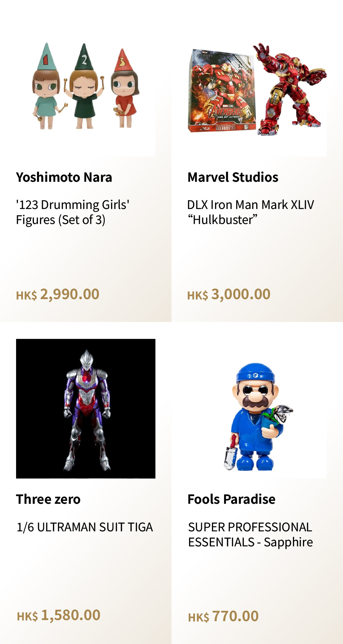The width and height of the screenshot is (343, 644).
Task: Open DLX Iron Man Mark XLIV Hulkbuster title
Action: [x=250, y=212]
